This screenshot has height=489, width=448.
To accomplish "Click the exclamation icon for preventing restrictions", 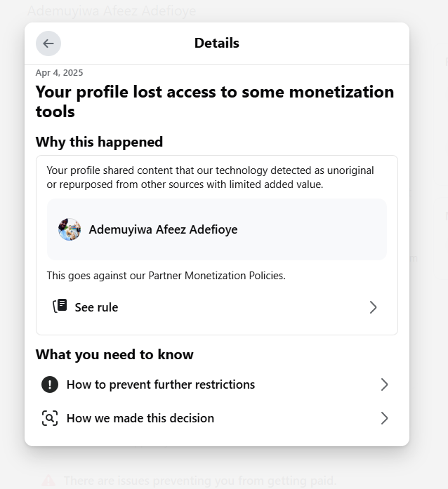I will point(50,384).
